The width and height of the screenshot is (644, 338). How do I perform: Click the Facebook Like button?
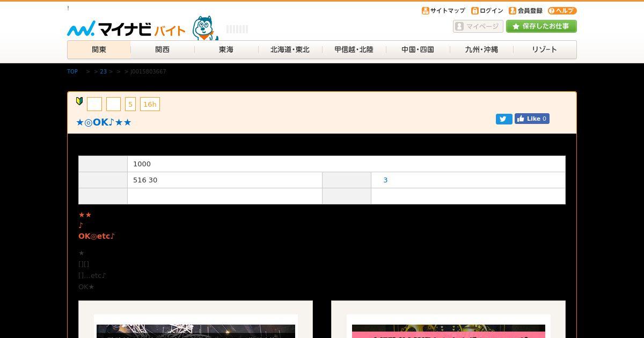click(532, 119)
